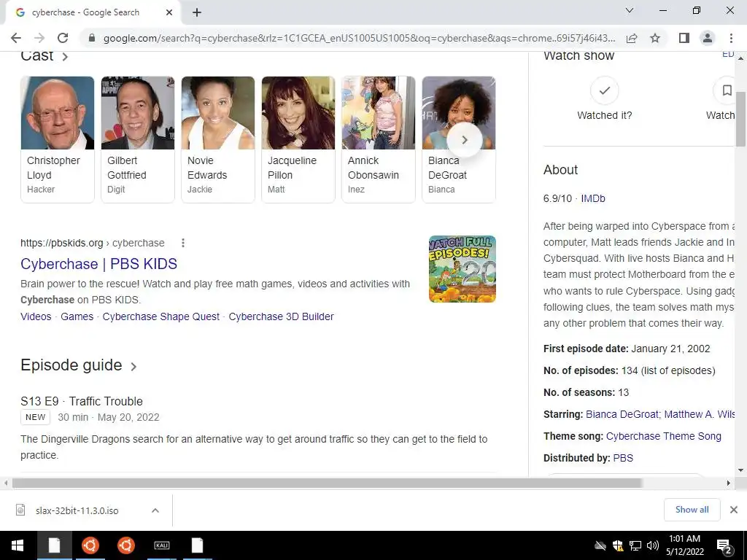Share this page using the share icon
Viewport: 747px width, 560px height.
632,38
